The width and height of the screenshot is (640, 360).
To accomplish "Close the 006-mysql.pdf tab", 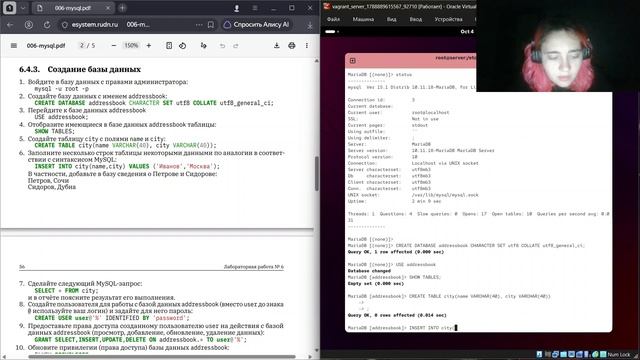I will pyautogui.click(x=108, y=8).
